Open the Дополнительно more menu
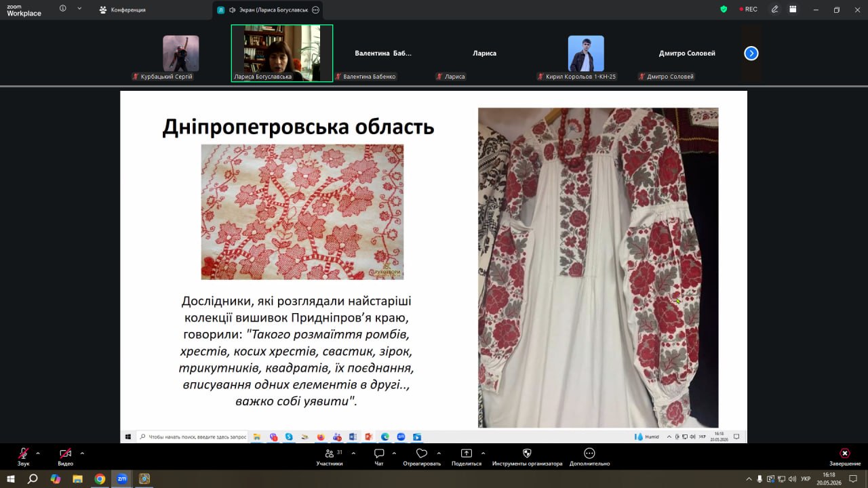 pyautogui.click(x=589, y=457)
